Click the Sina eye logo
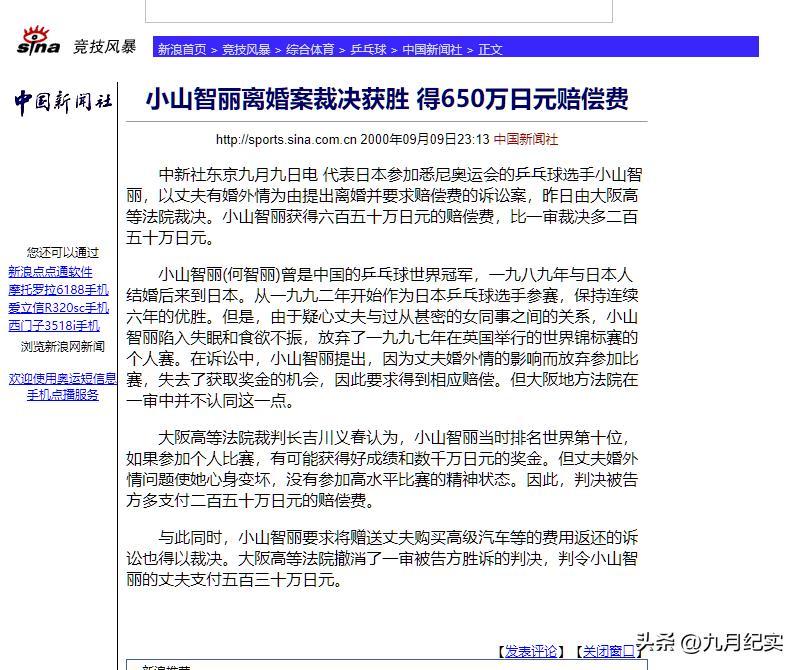 tap(39, 42)
